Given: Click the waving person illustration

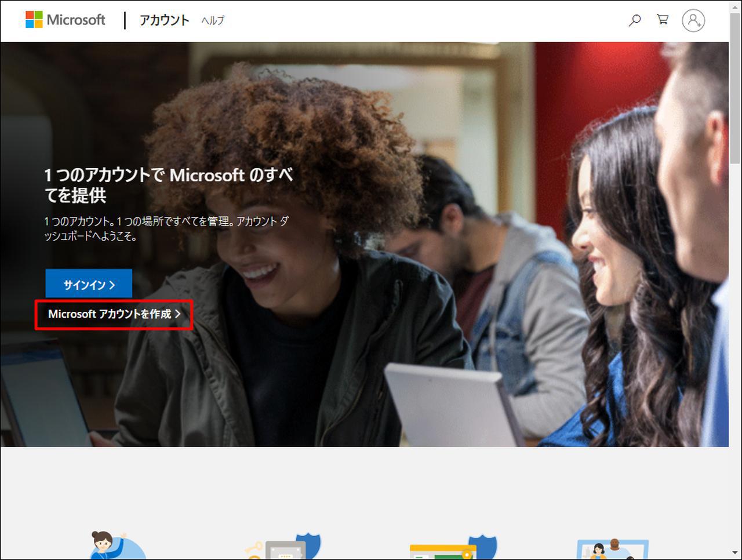Looking at the screenshot, I should tap(115, 546).
